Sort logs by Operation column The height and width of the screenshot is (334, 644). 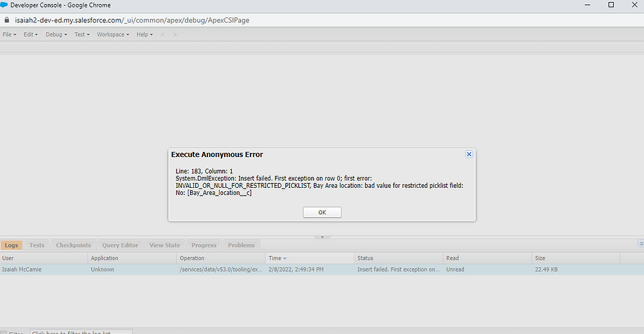pos(221,258)
